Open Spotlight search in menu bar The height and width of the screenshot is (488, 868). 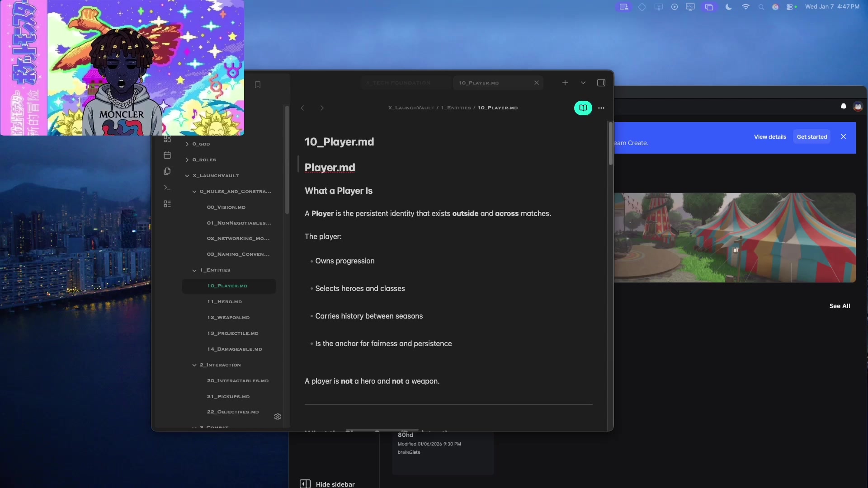[761, 7]
